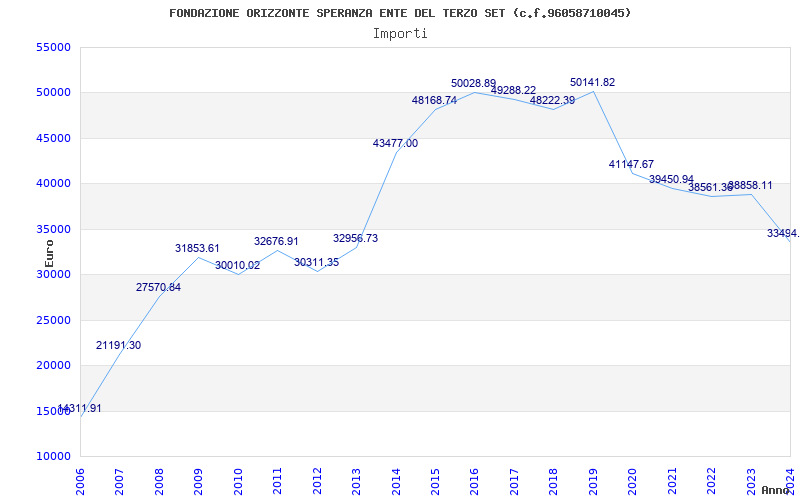
Task: Click the data label 30010.02
Action: [x=237, y=265]
